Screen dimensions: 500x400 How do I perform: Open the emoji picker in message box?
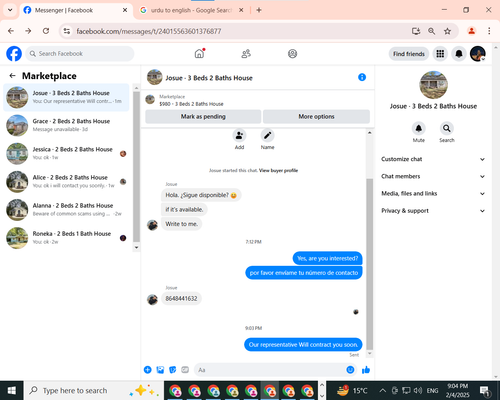coord(350,370)
